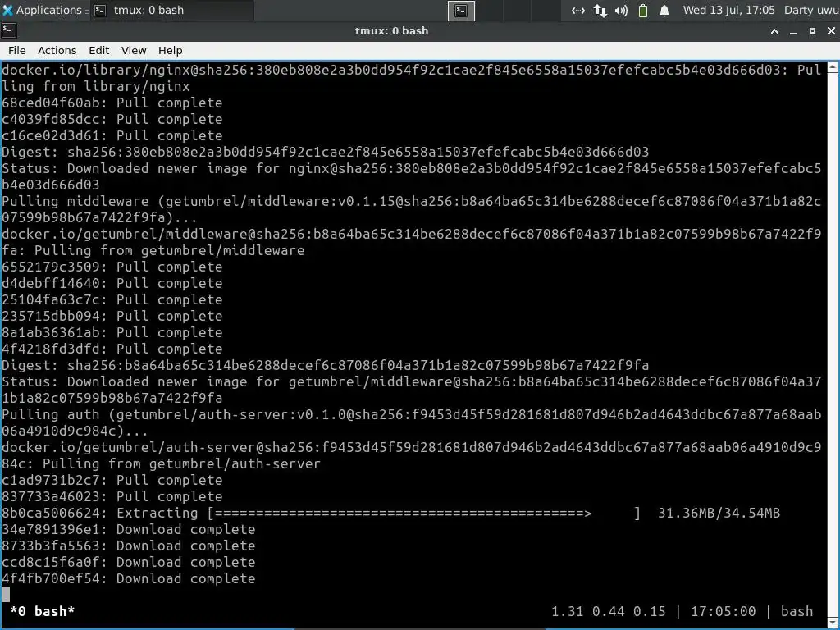Click the line 235715dbb094: Pull complete

(112, 316)
